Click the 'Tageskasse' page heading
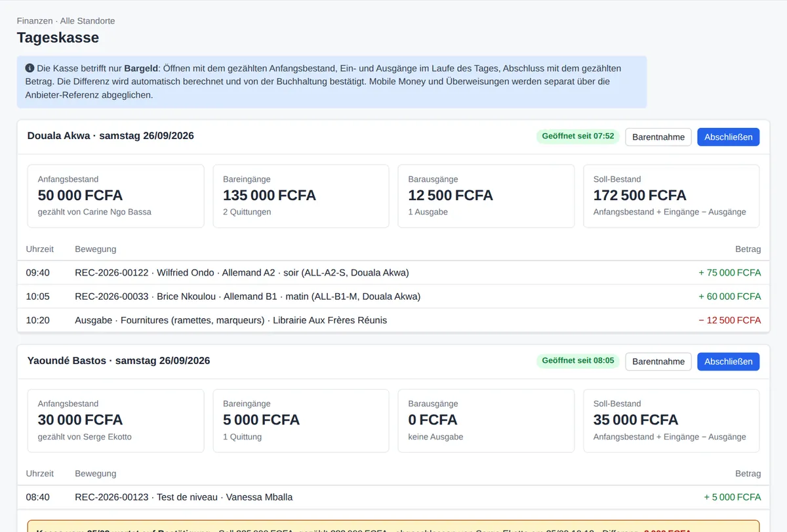 click(58, 37)
